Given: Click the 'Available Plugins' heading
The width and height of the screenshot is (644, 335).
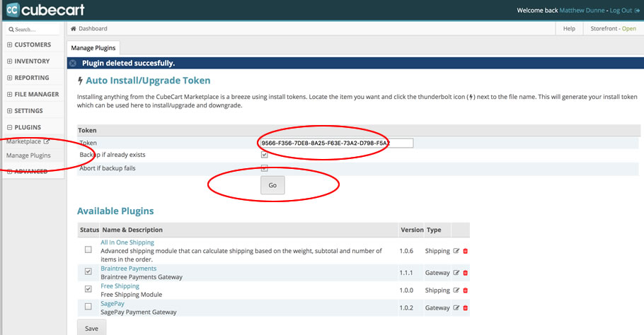Looking at the screenshot, I should point(115,211).
